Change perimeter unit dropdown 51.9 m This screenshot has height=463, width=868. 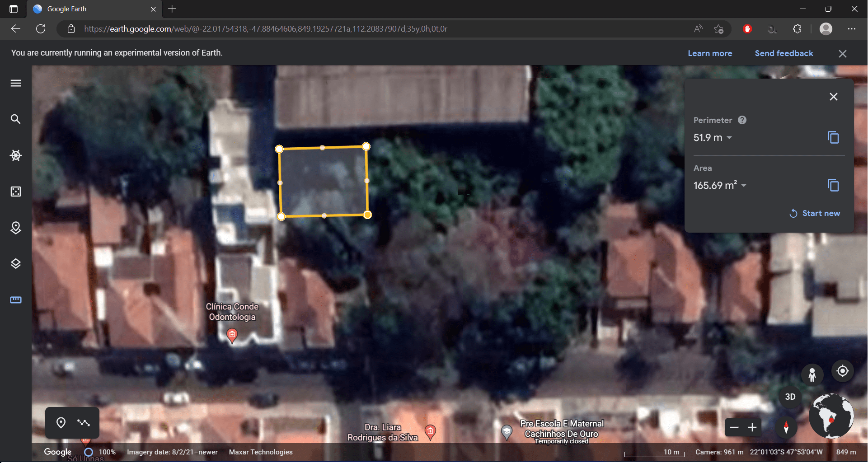point(713,137)
